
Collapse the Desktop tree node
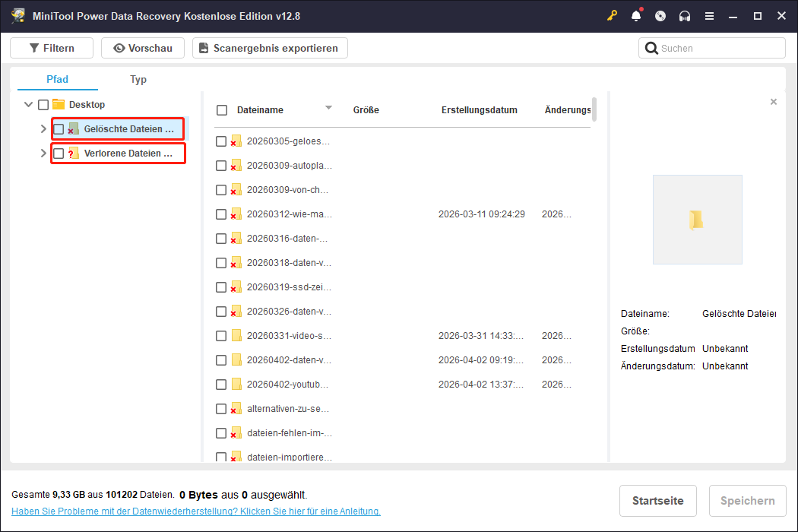pyautogui.click(x=29, y=104)
